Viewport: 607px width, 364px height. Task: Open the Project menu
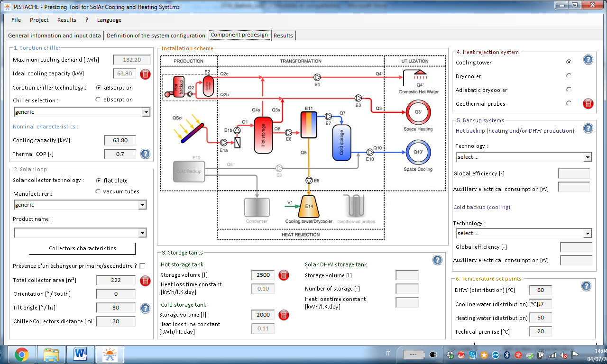coord(39,20)
